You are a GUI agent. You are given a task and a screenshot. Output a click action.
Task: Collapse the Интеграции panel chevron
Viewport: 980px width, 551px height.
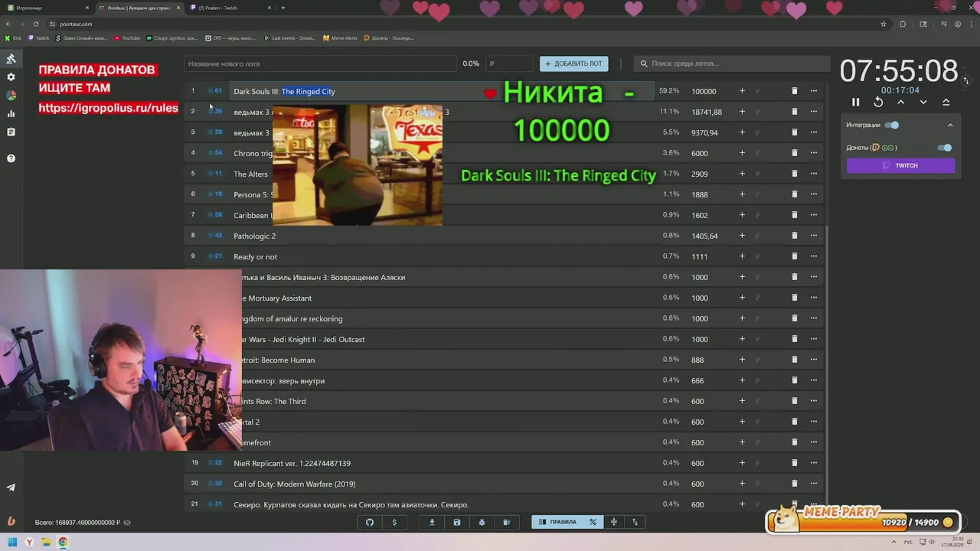tap(950, 125)
